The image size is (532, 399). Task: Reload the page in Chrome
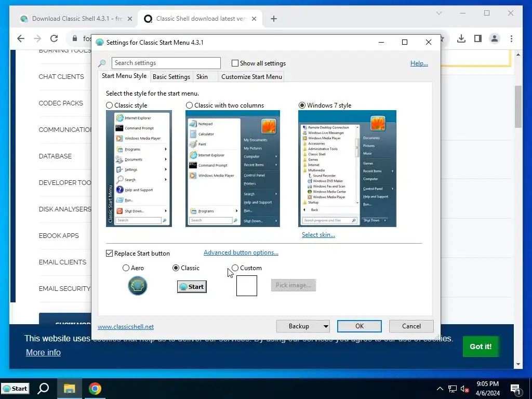point(54,38)
